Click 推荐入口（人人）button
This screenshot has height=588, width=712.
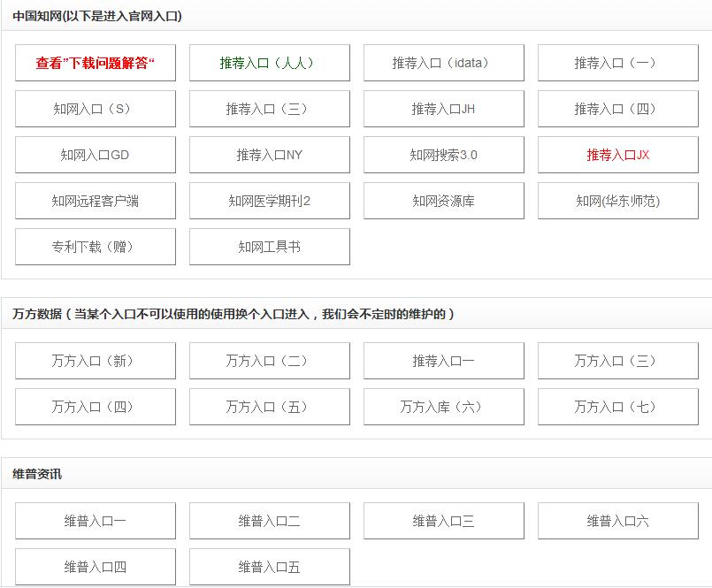coord(270,63)
